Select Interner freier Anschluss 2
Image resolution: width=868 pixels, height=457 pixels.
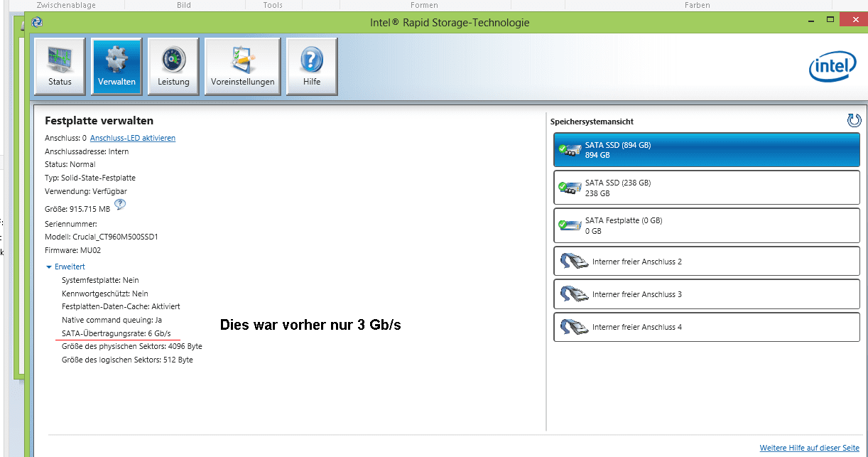[x=706, y=261]
